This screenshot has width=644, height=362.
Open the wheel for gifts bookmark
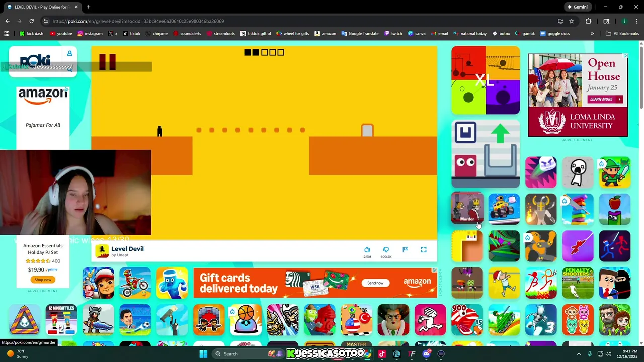tap(292, 34)
